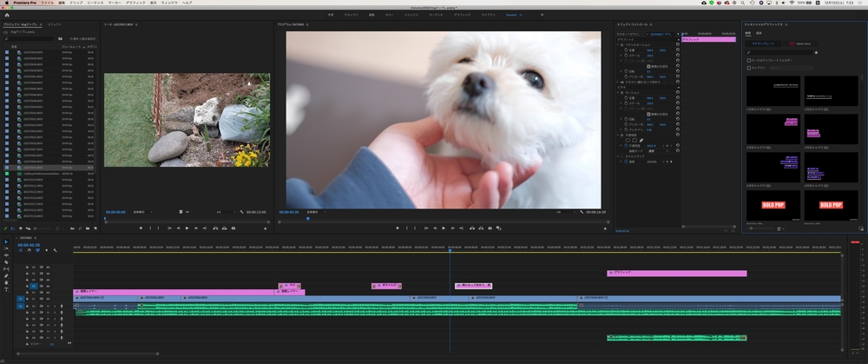This screenshot has height=364, width=868.
Task: Toggle the local templates folder checkbox
Action: (x=749, y=60)
